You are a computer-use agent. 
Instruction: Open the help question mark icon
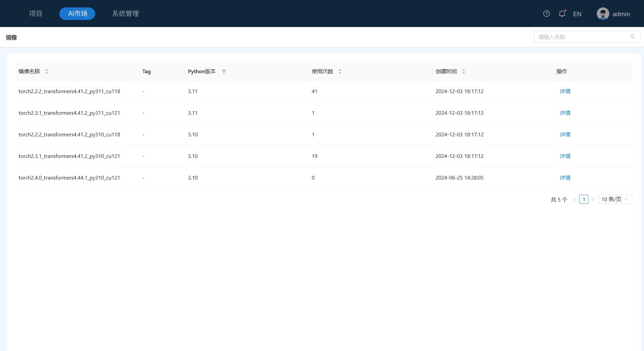pyautogui.click(x=547, y=13)
